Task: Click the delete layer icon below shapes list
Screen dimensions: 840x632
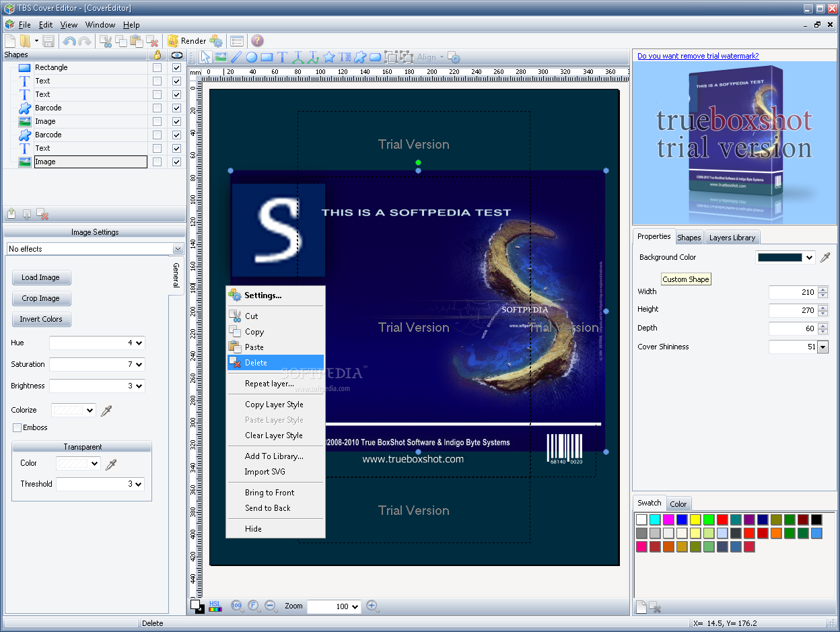Action: coord(42,214)
